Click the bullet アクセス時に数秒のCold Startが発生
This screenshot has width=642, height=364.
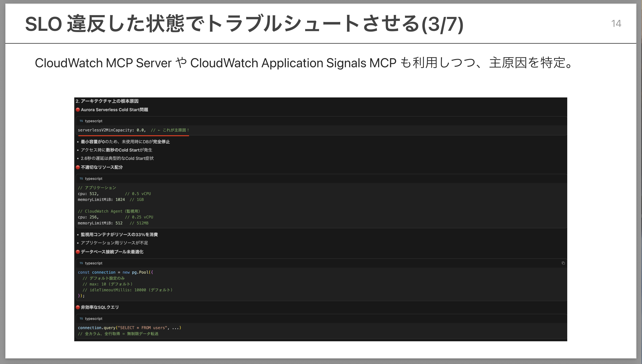(x=116, y=150)
